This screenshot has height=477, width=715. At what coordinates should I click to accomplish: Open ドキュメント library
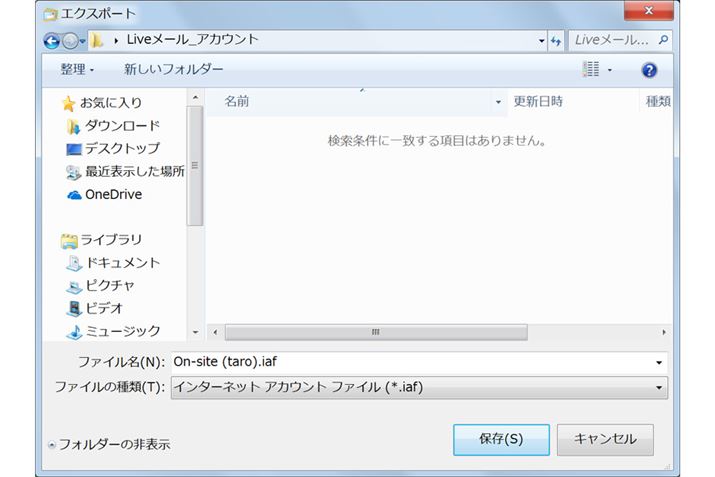click(x=122, y=263)
